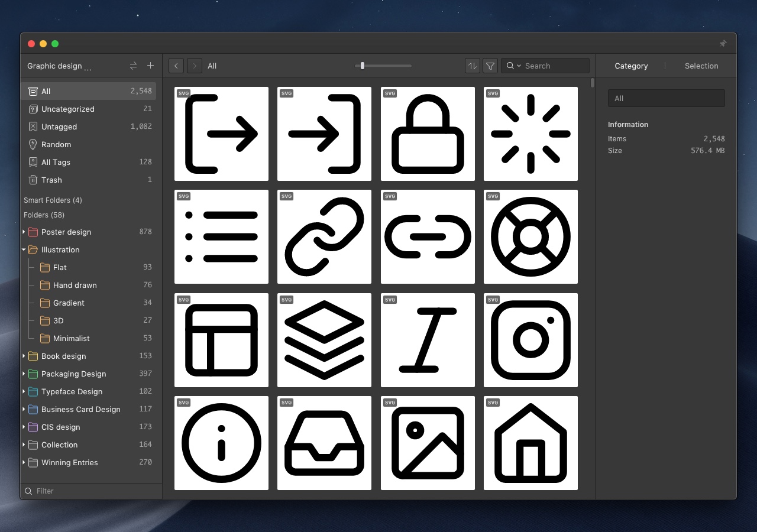Expand the Poster design folder

(x=24, y=232)
